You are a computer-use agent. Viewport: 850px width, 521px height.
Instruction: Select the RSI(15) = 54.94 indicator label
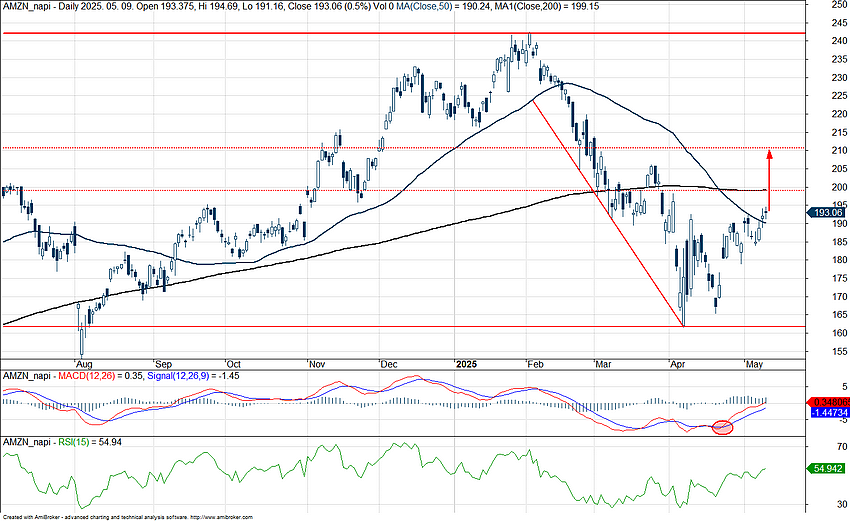pos(89,442)
